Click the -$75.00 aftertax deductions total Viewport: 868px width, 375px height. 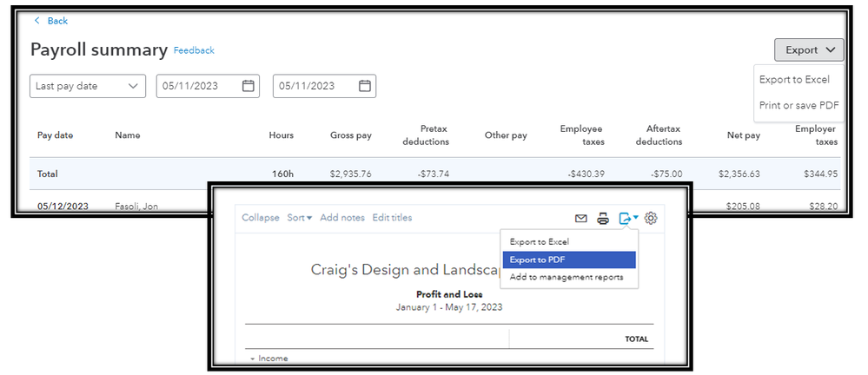click(666, 174)
